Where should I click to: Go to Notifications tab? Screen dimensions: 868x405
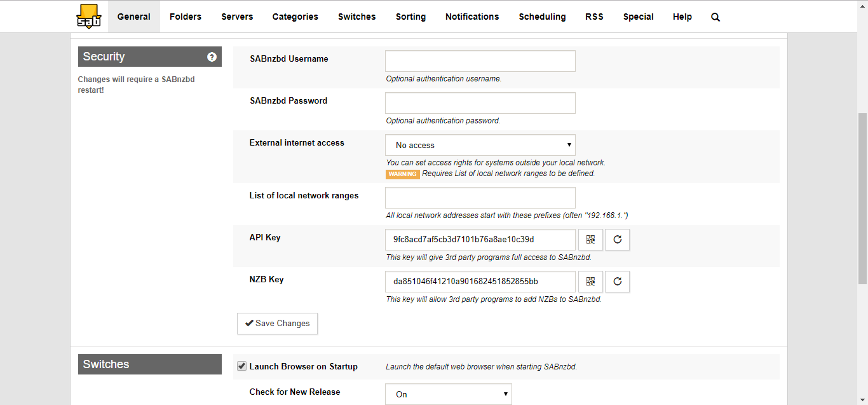tap(472, 17)
